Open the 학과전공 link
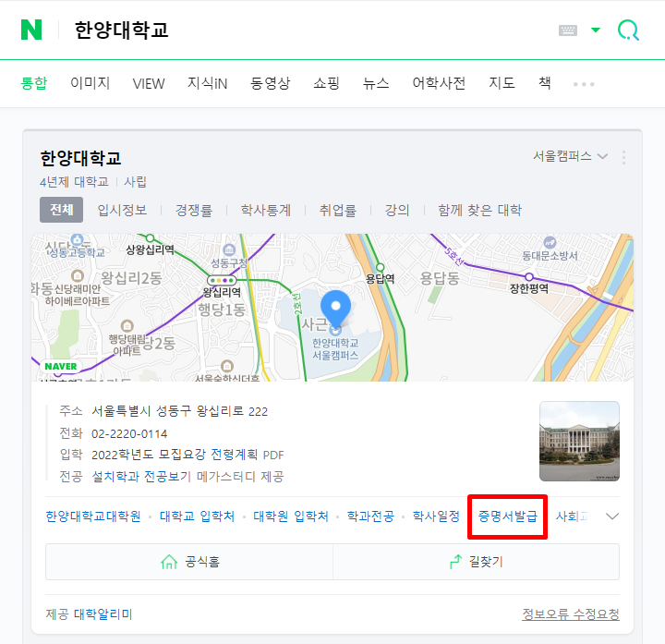Viewport: 665px width, 644px height. tap(370, 516)
